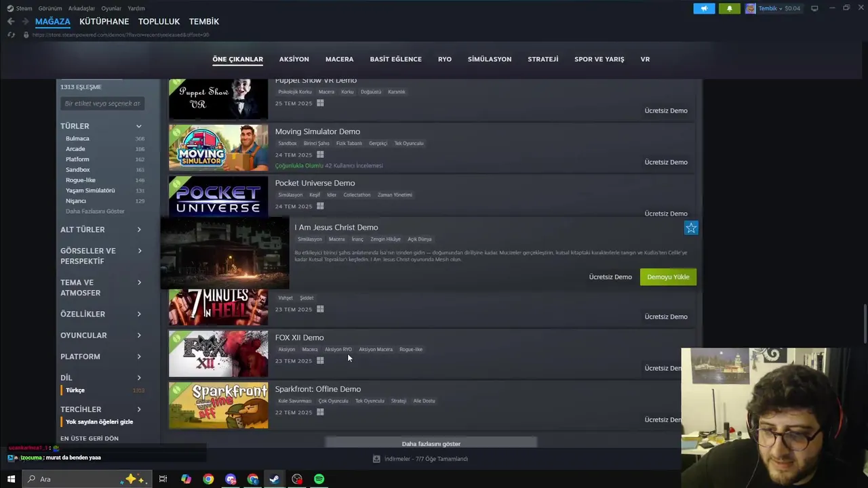Open the I Am Jesus Christ Demo preview image
Screen dimensions: 868x488
[224, 253]
